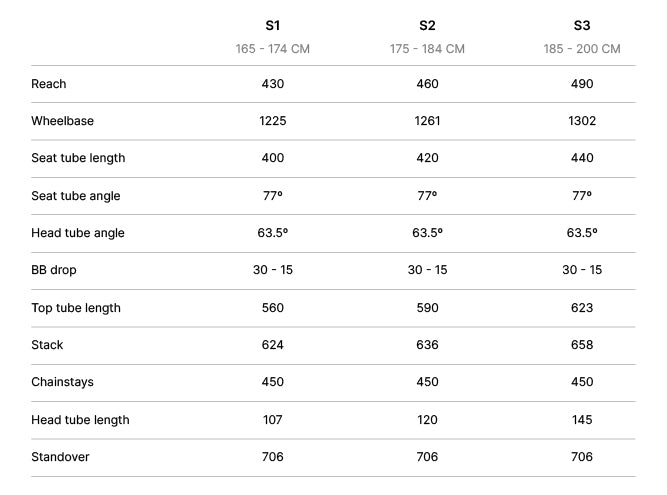This screenshot has width=667, height=495.
Task: Click the Seat tube angle label
Action: [x=76, y=196]
